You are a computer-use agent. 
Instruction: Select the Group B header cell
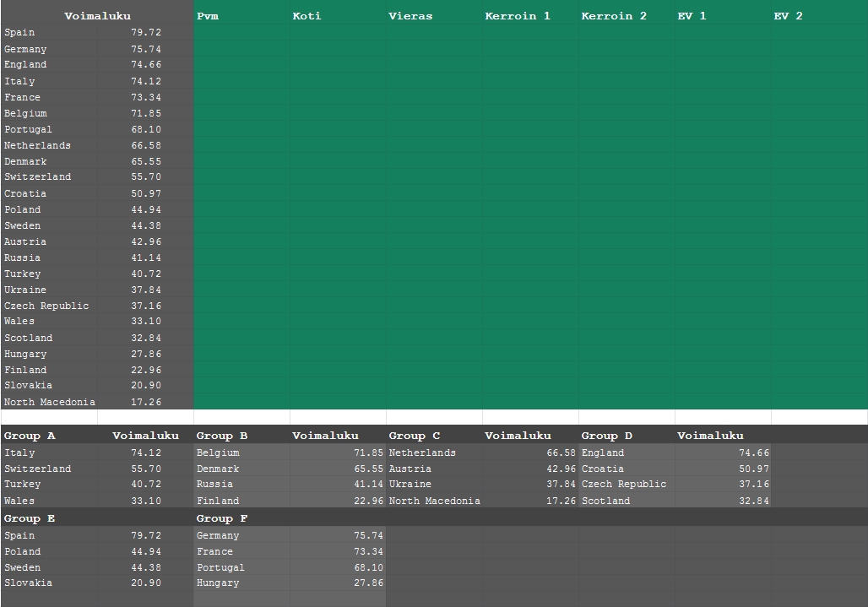click(x=241, y=436)
